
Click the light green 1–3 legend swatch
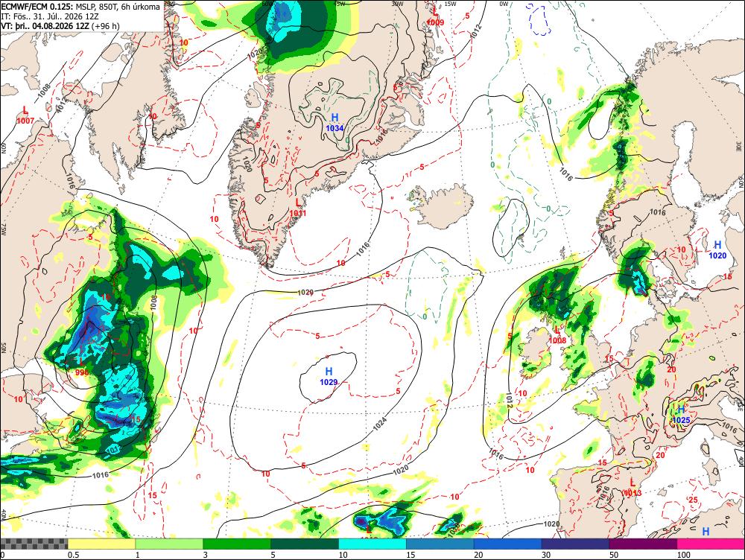169,544
